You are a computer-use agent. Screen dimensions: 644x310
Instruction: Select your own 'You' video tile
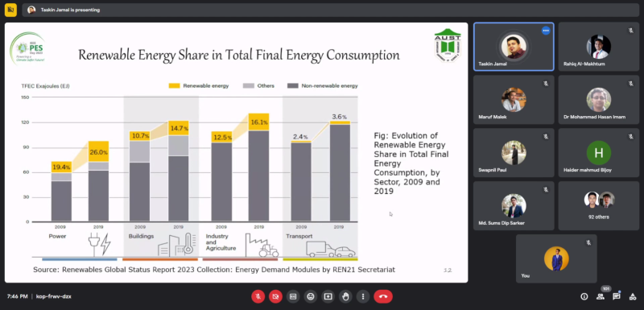pos(556,258)
